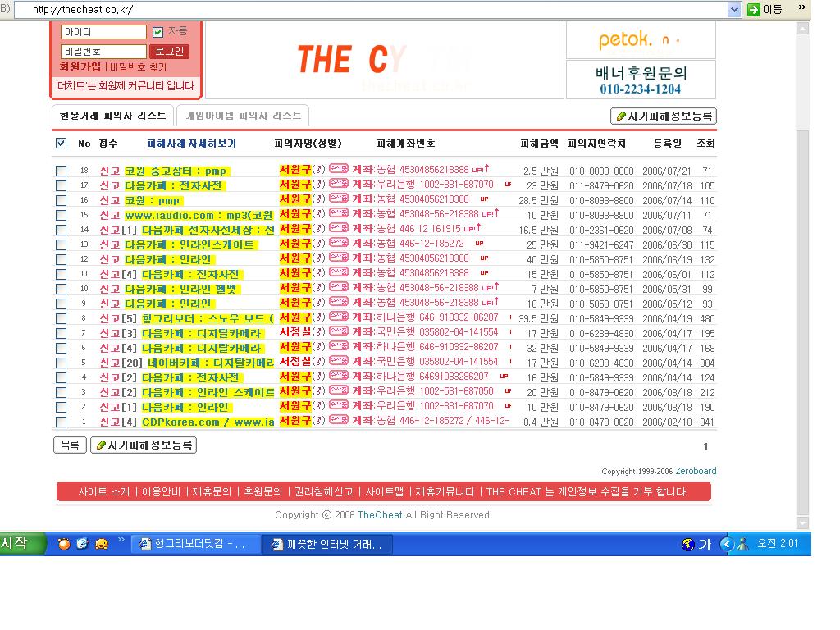
Task: Click the address bar URL field
Action: click(370, 9)
